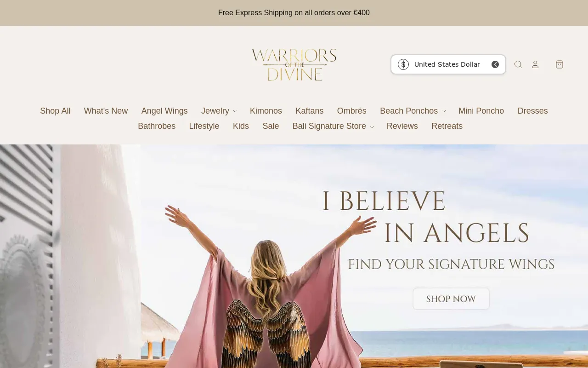Click the Warriors of the Divine logo
Image resolution: width=588 pixels, height=368 pixels.
point(294,64)
